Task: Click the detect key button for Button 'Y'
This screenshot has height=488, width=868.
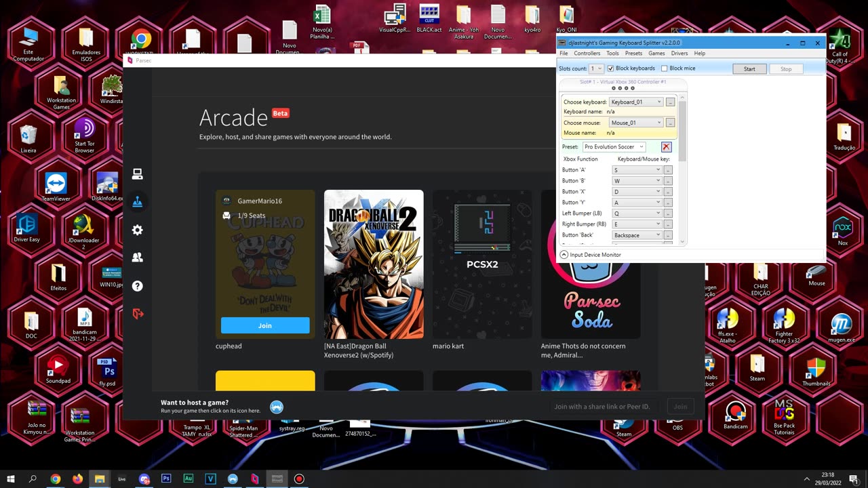Action: pyautogui.click(x=668, y=203)
